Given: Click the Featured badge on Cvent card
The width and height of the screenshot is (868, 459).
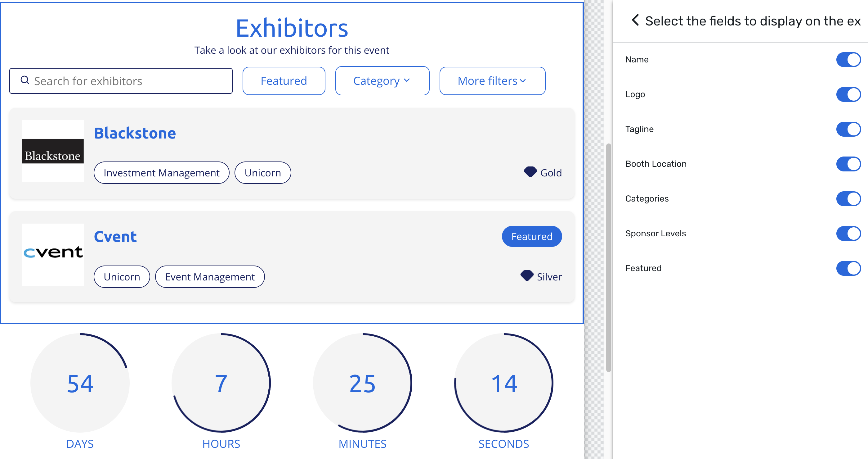Looking at the screenshot, I should (x=532, y=236).
